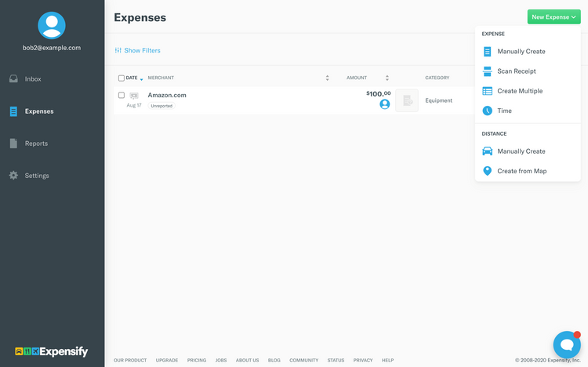Open Help footer link
Viewport: 588px width, 367px height.
coord(388,360)
